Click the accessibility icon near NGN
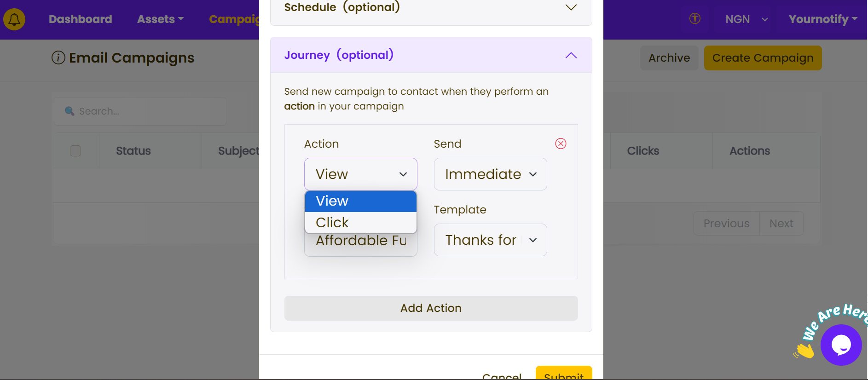 pos(695,19)
